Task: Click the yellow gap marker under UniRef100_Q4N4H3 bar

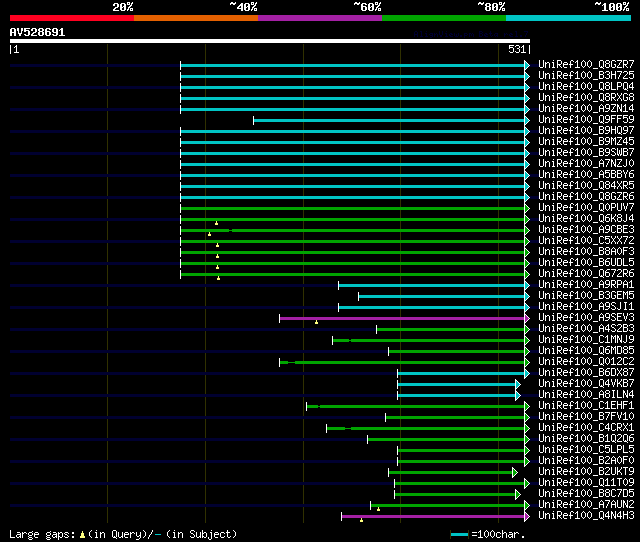Action: tap(361, 520)
